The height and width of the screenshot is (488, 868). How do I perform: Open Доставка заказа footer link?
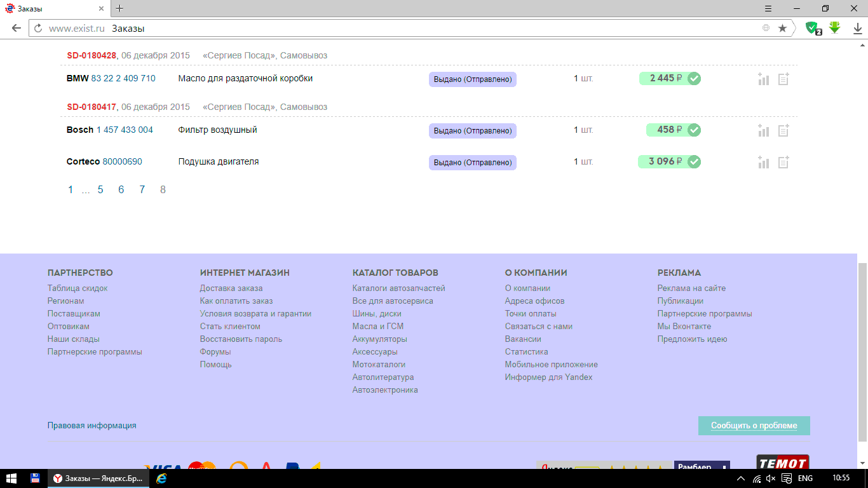(231, 288)
